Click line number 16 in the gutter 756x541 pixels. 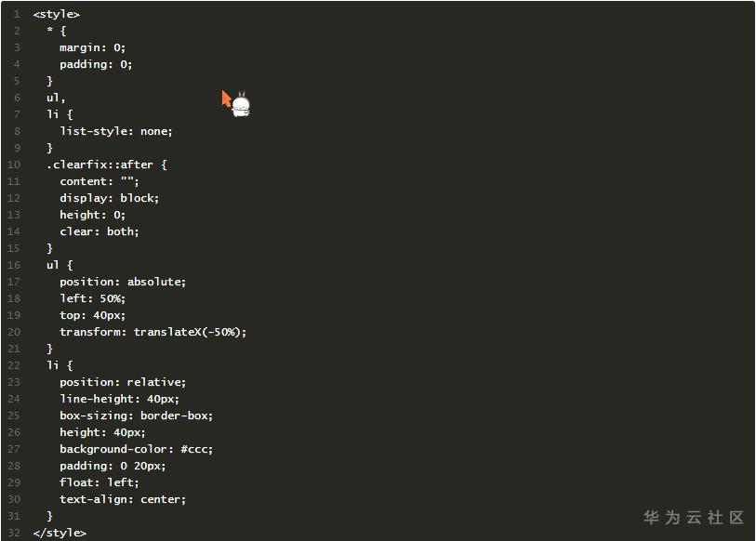pos(13,265)
